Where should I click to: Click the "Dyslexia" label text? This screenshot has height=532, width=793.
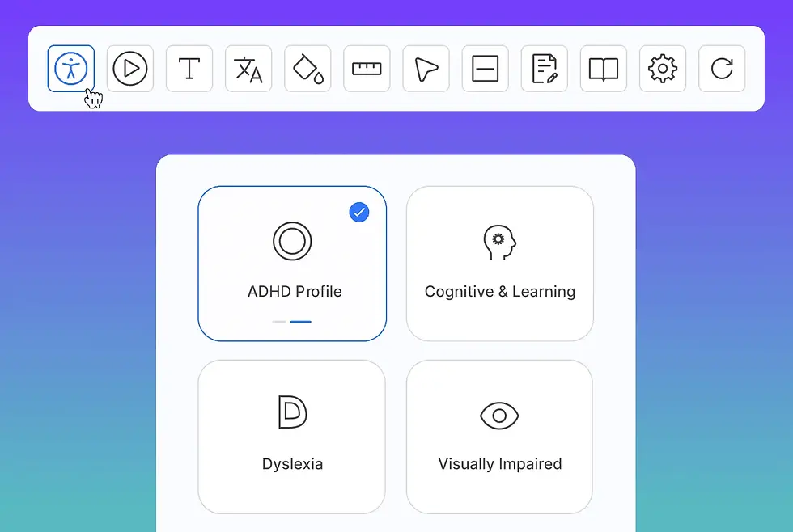pyautogui.click(x=292, y=464)
